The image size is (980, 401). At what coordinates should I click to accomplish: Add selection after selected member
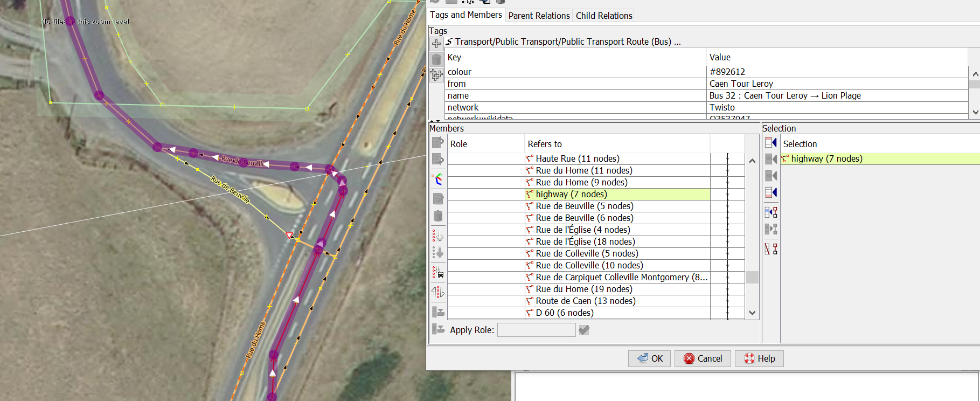771,176
